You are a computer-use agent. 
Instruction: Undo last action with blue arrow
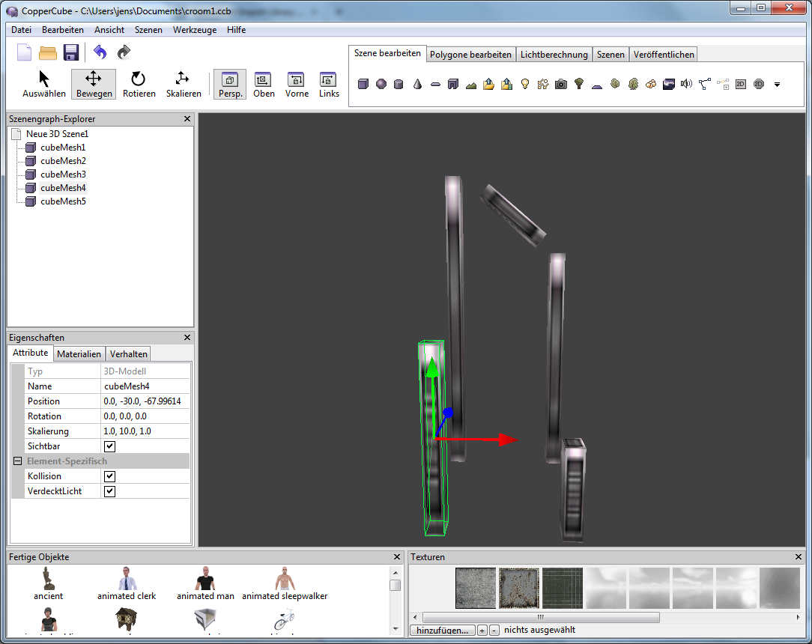tap(100, 52)
